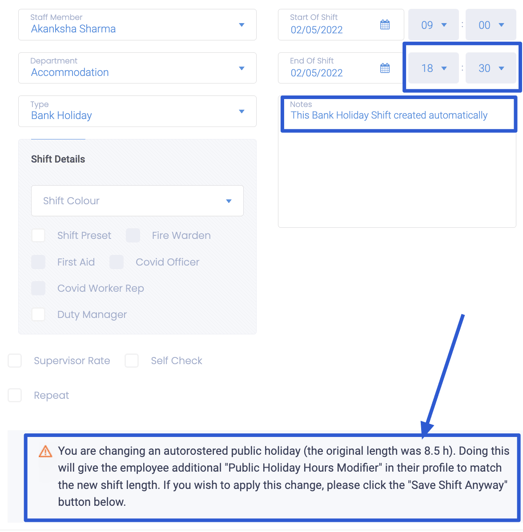Open Start Of Shift calendar picker icon

pyautogui.click(x=385, y=25)
